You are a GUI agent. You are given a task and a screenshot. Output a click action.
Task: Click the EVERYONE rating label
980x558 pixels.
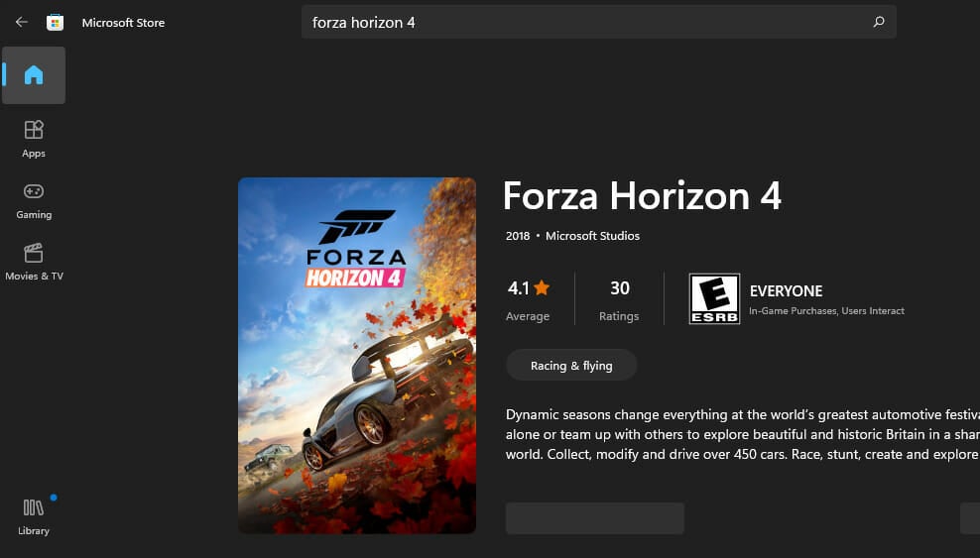tap(787, 290)
